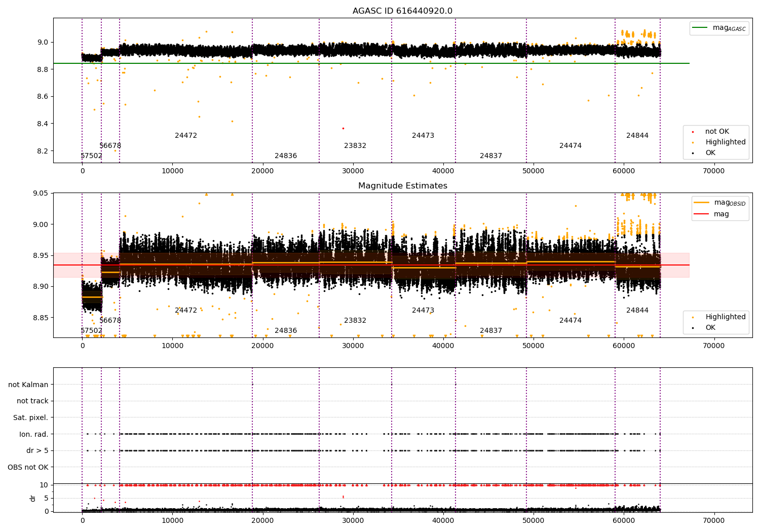
Task: Click the 'Magnitude Estimates' plot title
Action: (x=402, y=186)
